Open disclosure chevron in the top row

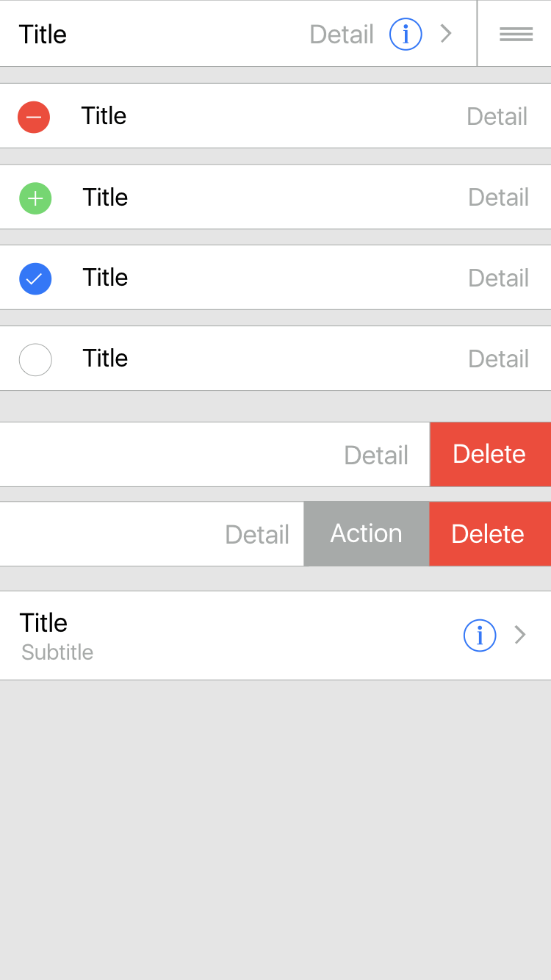point(446,33)
